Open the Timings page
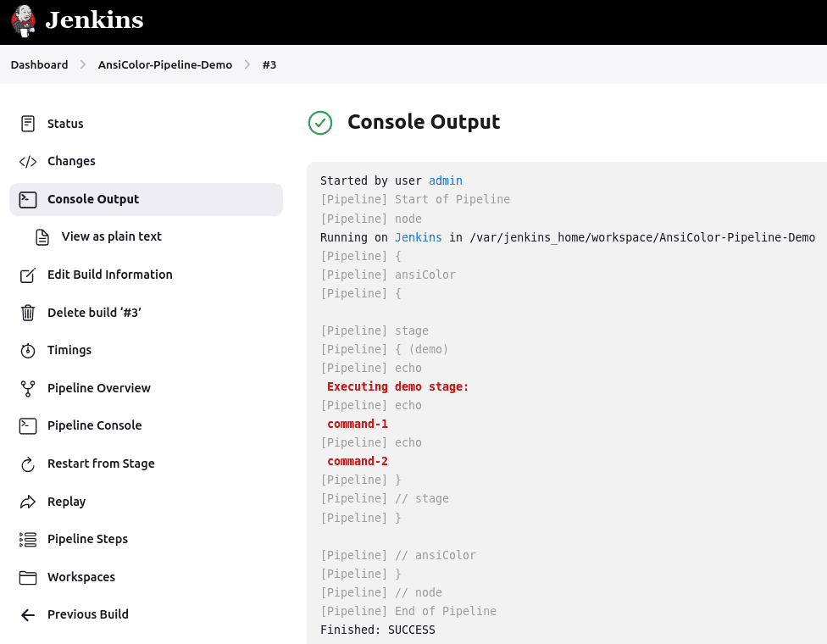This screenshot has height=644, width=827. tap(146, 350)
